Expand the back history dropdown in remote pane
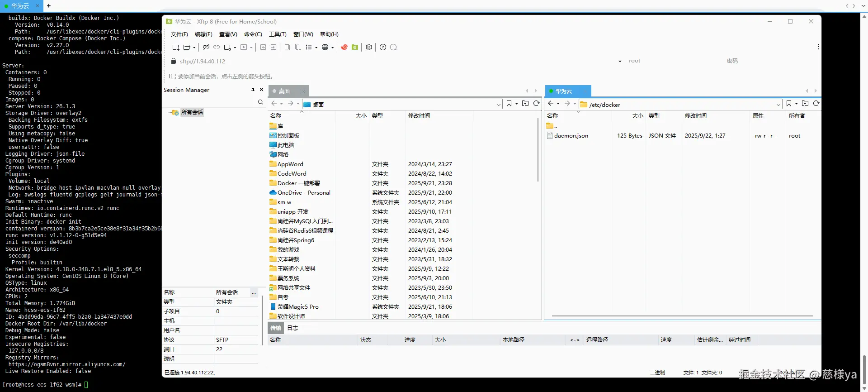 [x=558, y=104]
